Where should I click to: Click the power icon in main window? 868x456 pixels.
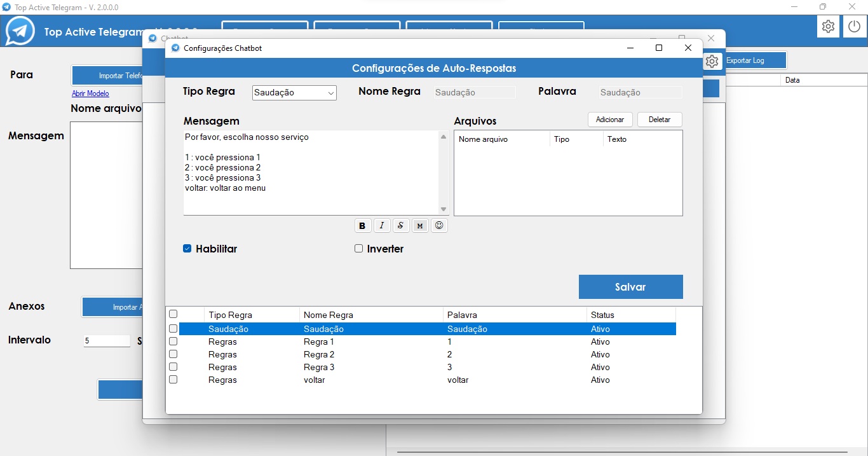pos(853,27)
